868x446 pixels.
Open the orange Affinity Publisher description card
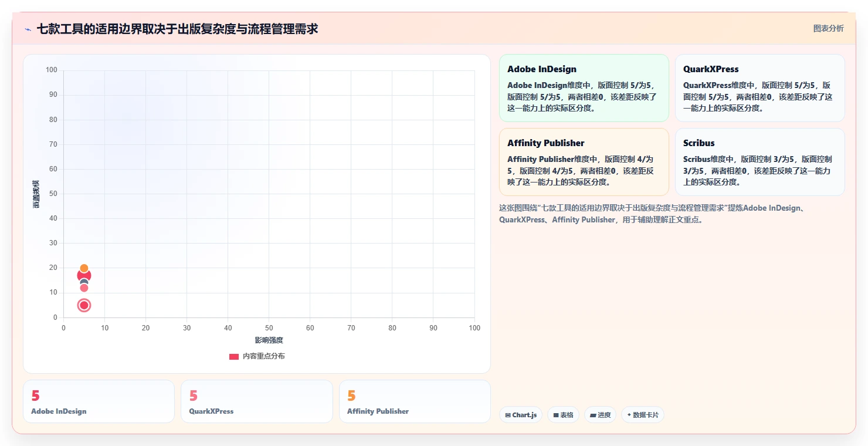coord(584,162)
